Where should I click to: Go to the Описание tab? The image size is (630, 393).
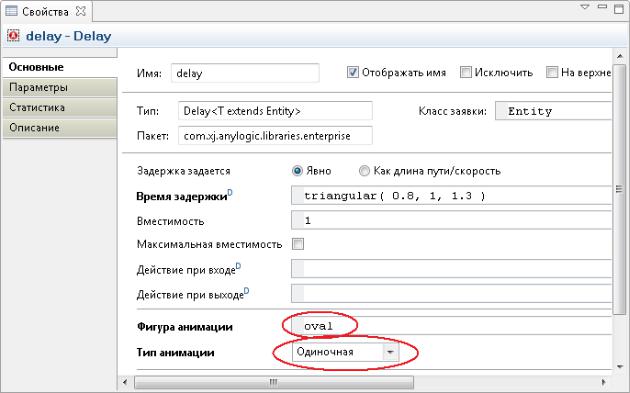tap(59, 128)
